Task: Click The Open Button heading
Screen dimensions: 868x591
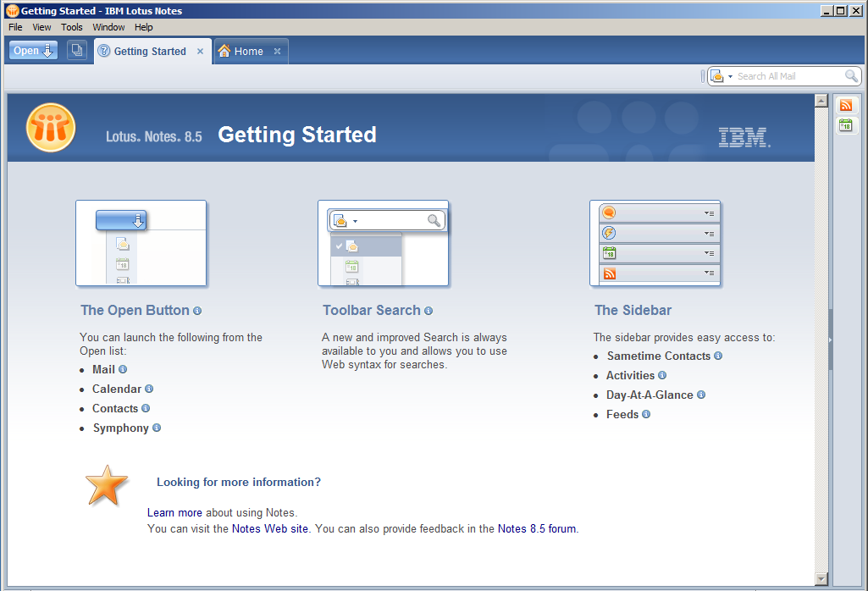Action: pos(135,311)
